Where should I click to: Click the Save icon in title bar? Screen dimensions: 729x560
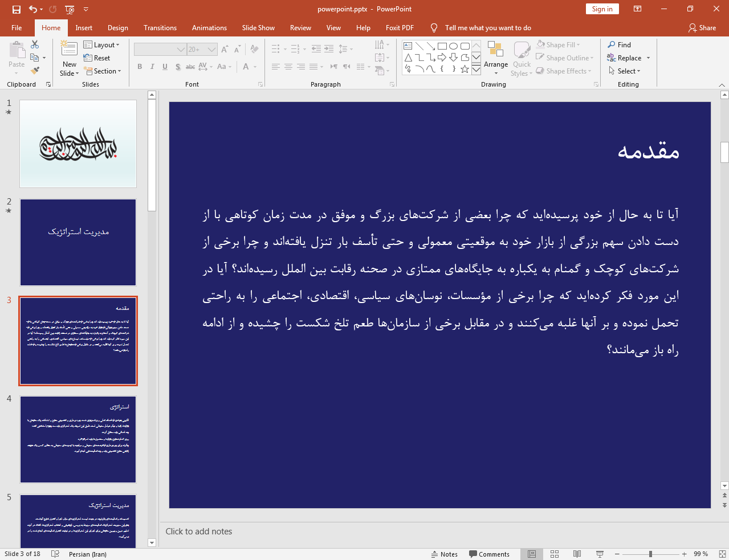point(16,9)
